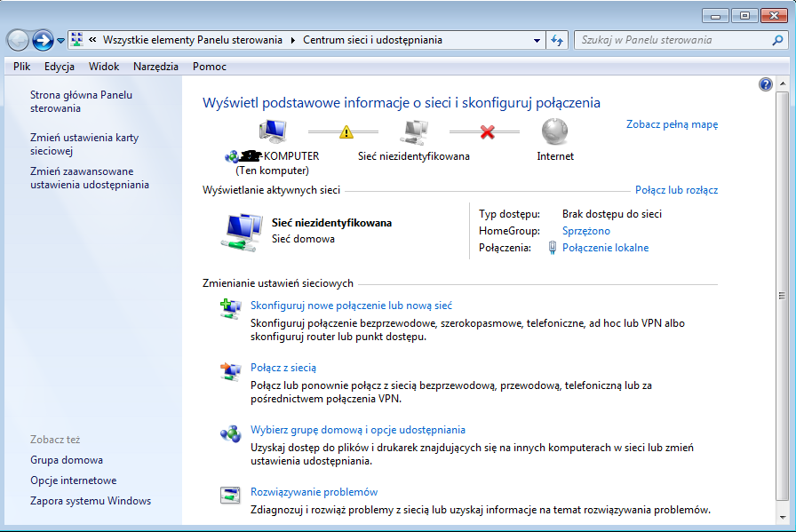Click the home network icon under active networks
Image resolution: width=796 pixels, height=532 pixels.
pyautogui.click(x=240, y=232)
